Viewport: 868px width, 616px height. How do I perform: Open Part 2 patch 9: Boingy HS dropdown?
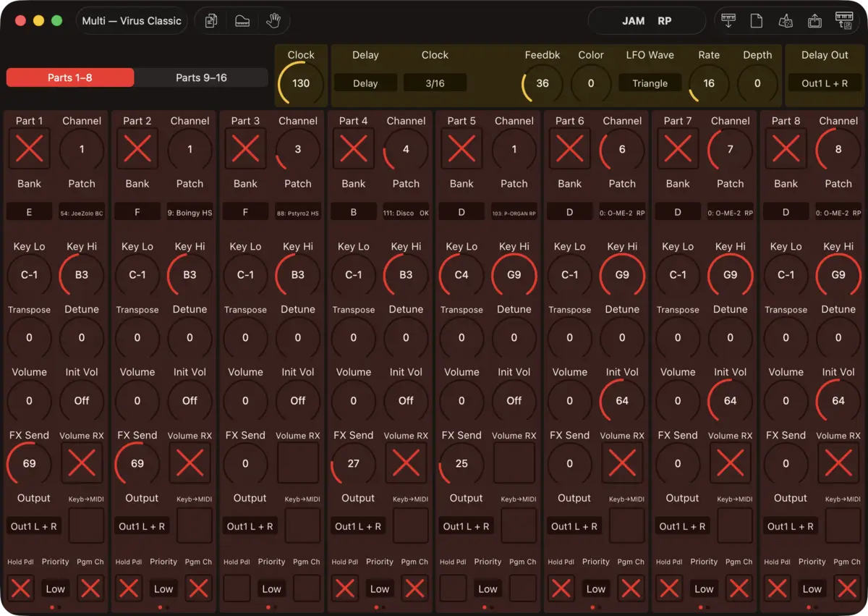[190, 214]
